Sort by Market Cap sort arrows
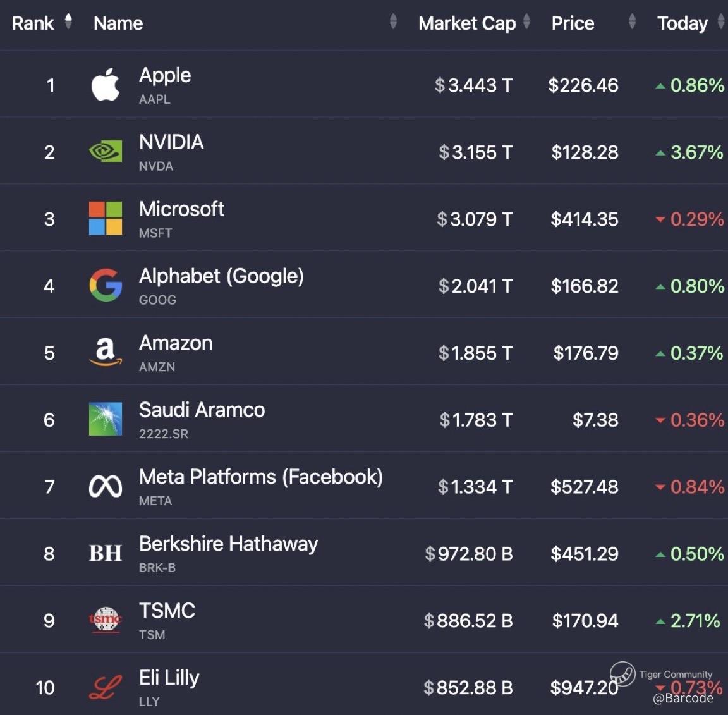Viewport: 728px width, 715px height. pos(526,22)
